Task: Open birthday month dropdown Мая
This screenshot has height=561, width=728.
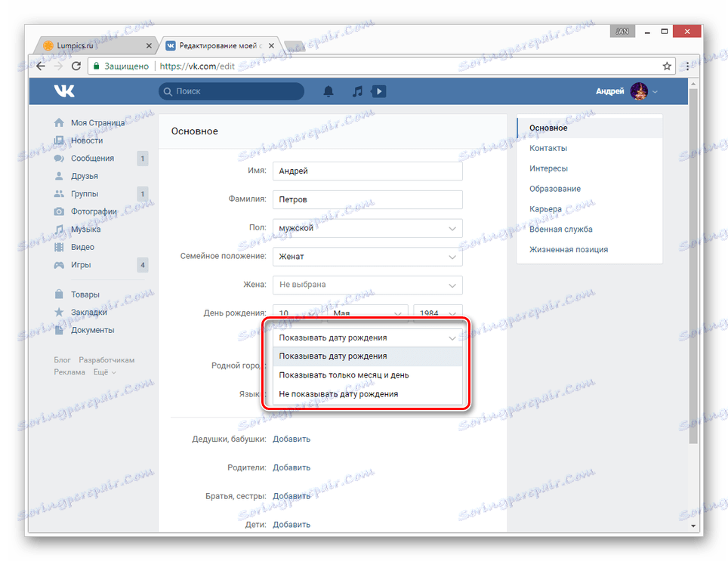Action: [367, 313]
